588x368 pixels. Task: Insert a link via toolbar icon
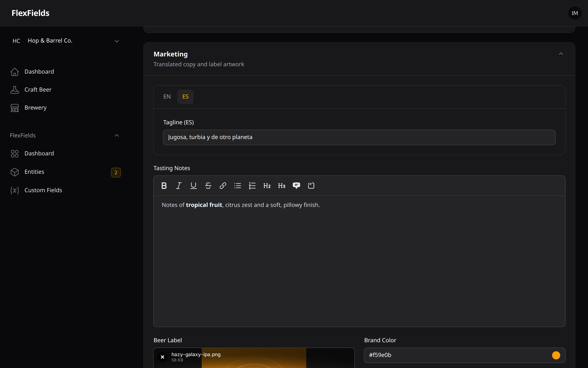[223, 186]
